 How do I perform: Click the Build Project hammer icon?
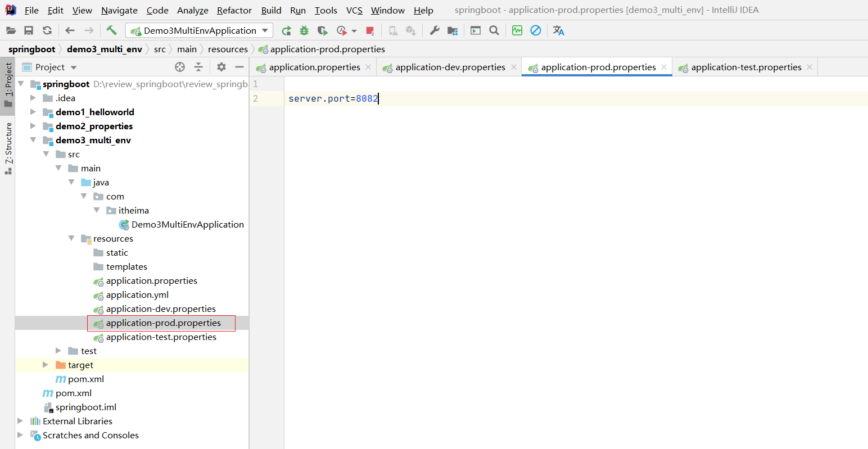pos(111,30)
